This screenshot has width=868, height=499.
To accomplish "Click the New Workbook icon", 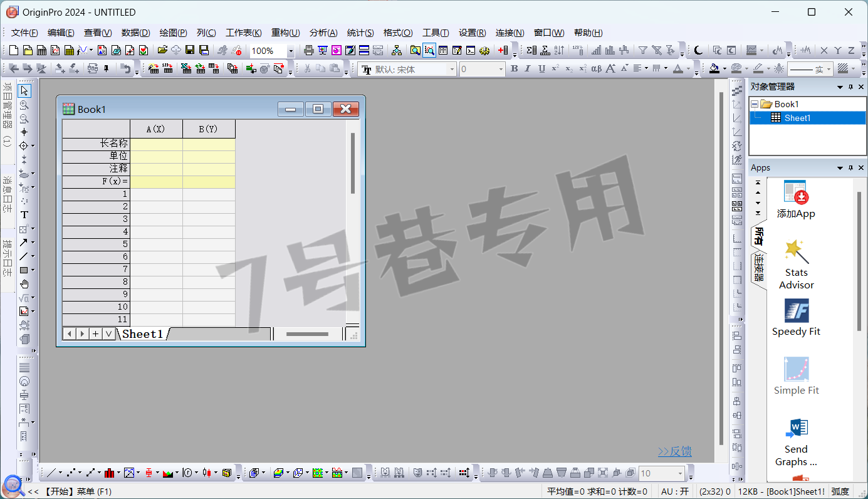I will 41,50.
